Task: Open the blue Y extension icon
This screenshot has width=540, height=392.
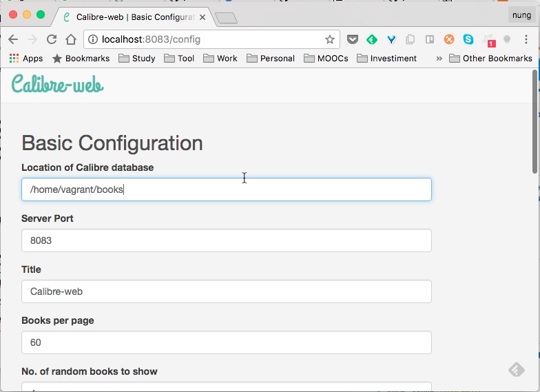Action: (391, 40)
